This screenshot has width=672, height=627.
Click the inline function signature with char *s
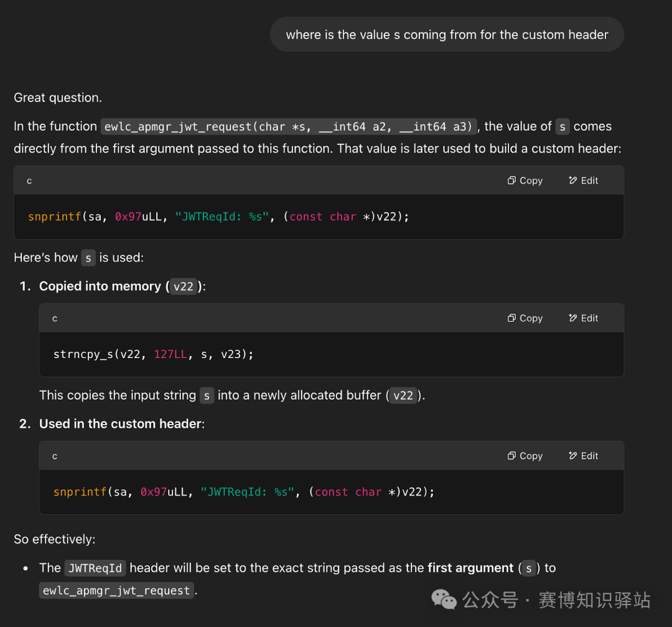[289, 126]
